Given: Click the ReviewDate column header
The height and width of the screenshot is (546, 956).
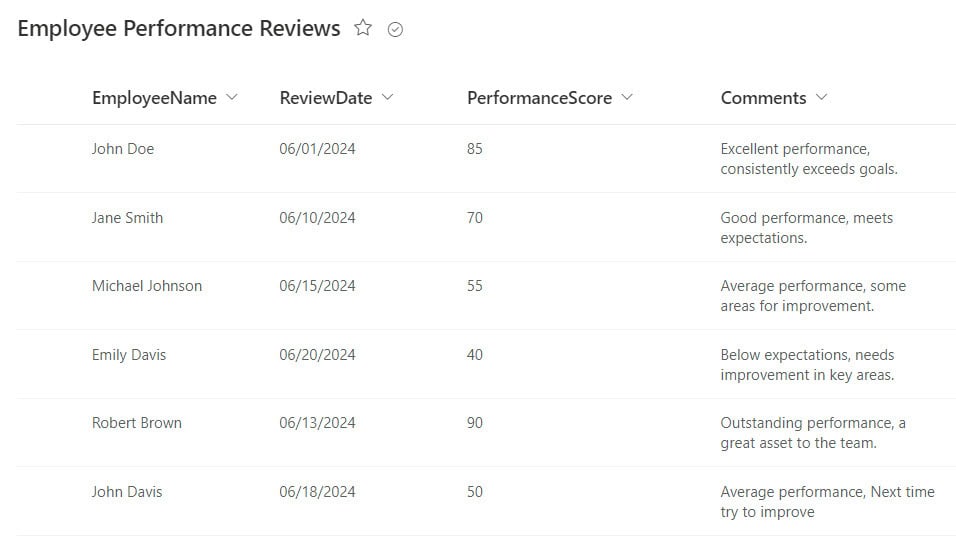Looking at the screenshot, I should pos(326,98).
